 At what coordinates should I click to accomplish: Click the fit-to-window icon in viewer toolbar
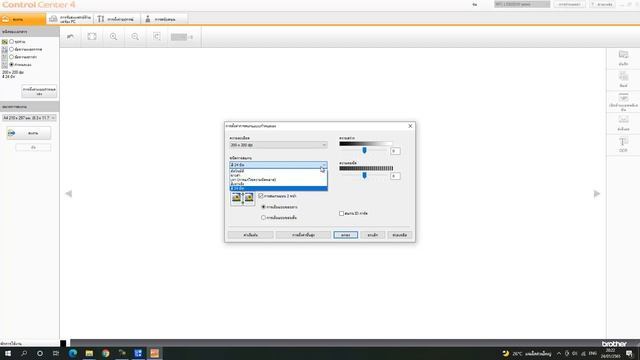point(92,37)
